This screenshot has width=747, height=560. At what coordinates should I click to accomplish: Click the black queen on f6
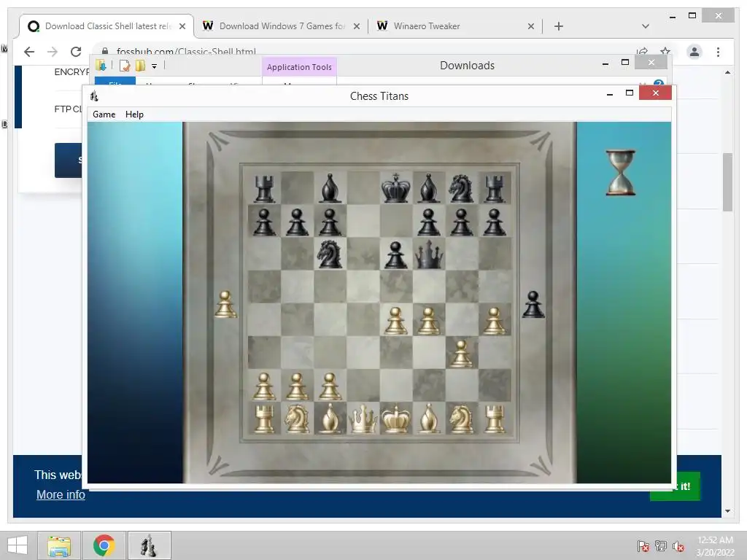pyautogui.click(x=429, y=254)
